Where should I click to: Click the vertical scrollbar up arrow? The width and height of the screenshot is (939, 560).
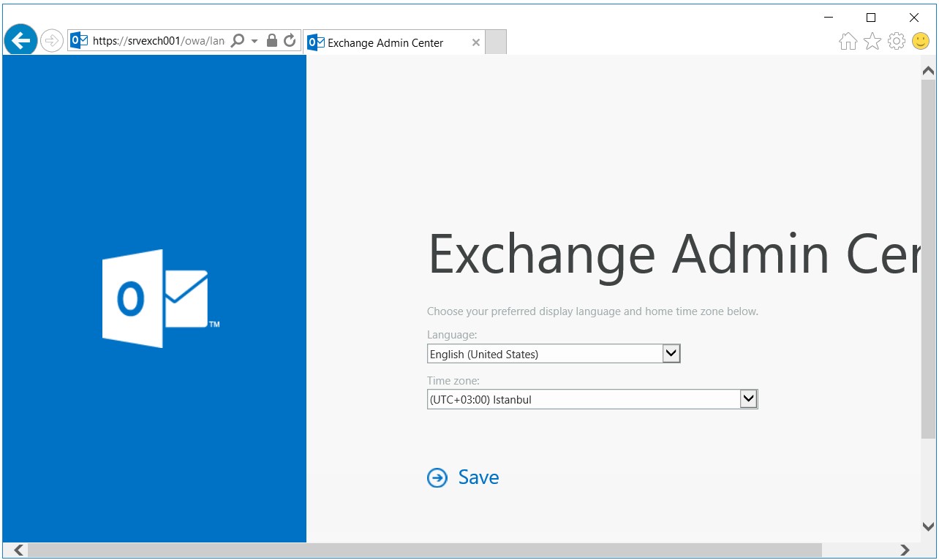click(x=928, y=71)
